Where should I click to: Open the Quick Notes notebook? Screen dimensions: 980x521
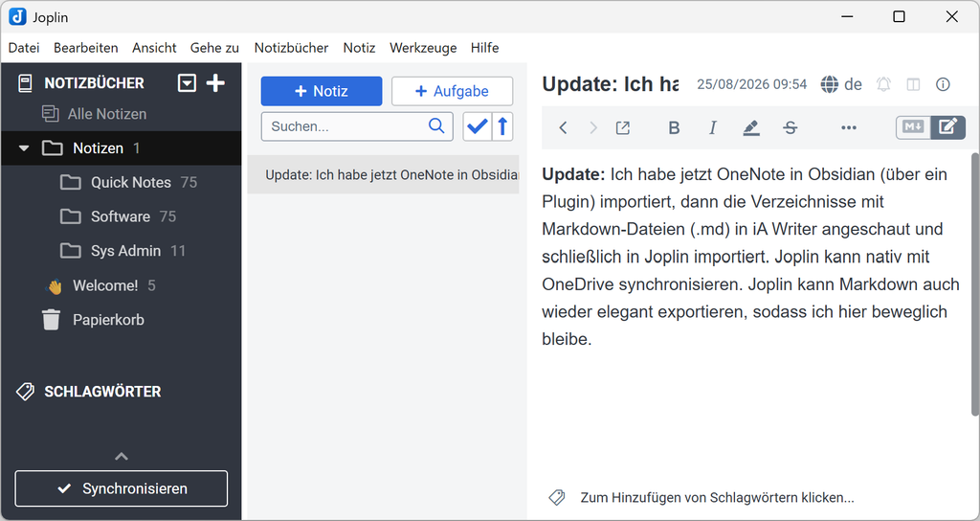pos(122,183)
